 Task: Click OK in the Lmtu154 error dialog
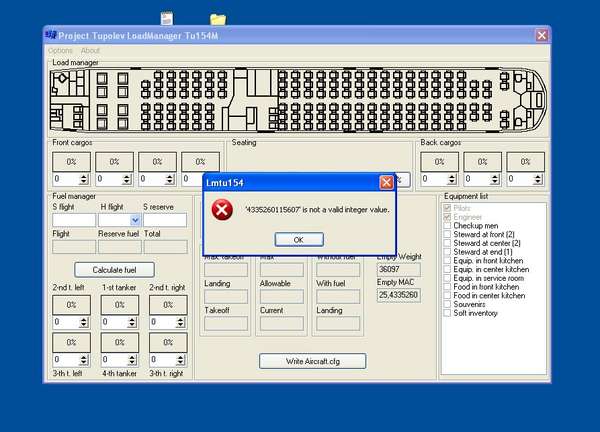299,240
